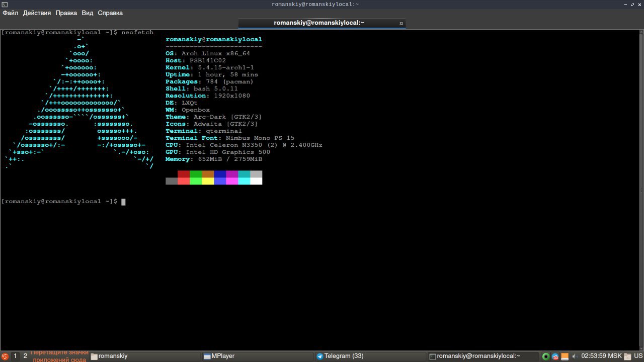Open the LXQt main menu launcher

pos(5,356)
